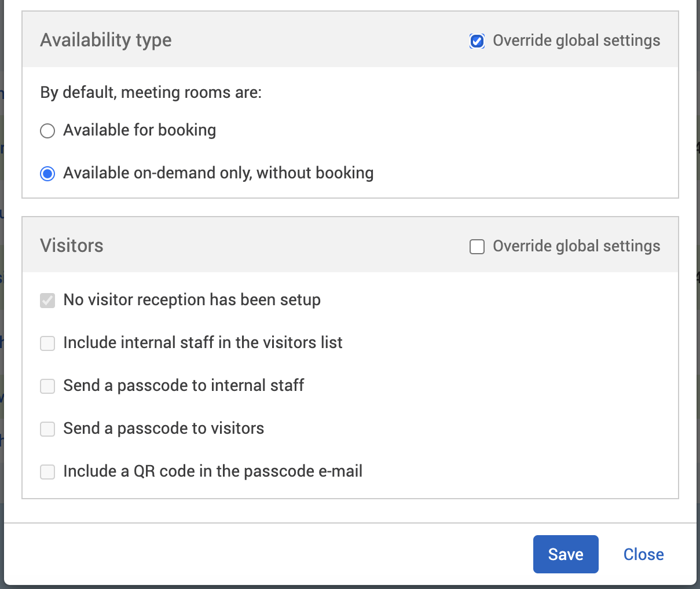The width and height of the screenshot is (700, 589).
Task: Uncheck Override global settings for Availability type
Action: click(x=477, y=41)
